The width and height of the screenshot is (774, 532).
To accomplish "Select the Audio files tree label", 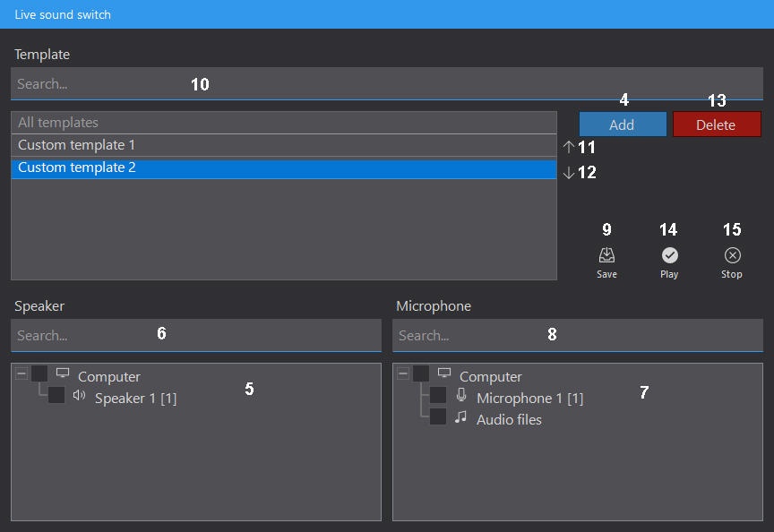I will click(509, 419).
